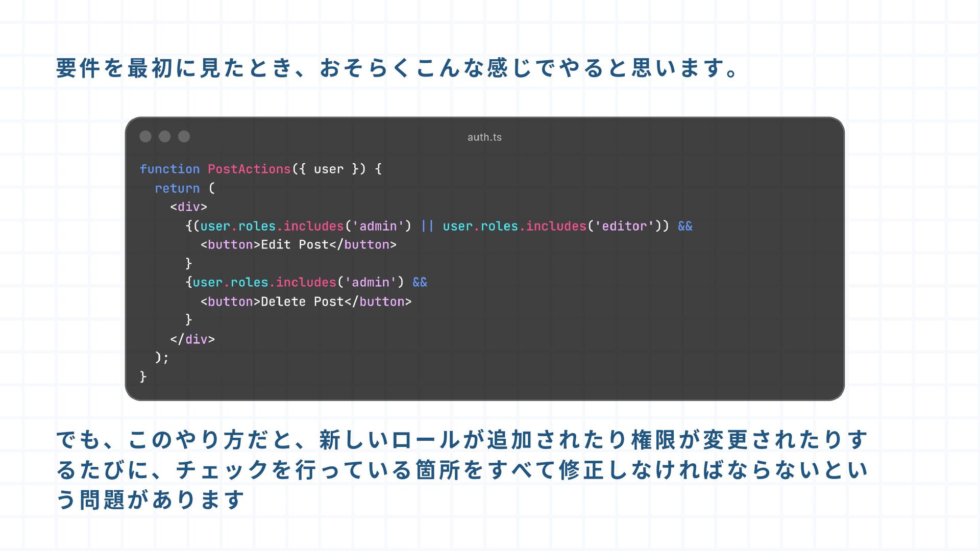980x551 pixels.
Task: Click the opening <div> tag
Action: pyautogui.click(x=189, y=207)
